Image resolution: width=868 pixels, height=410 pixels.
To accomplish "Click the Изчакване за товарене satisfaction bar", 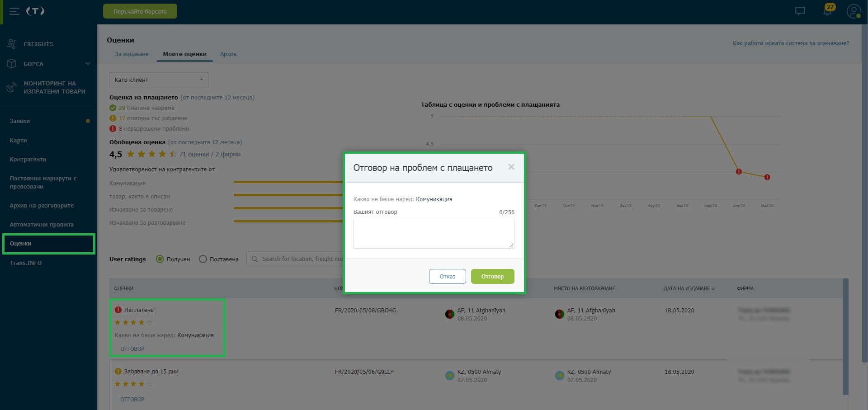I will (288, 208).
